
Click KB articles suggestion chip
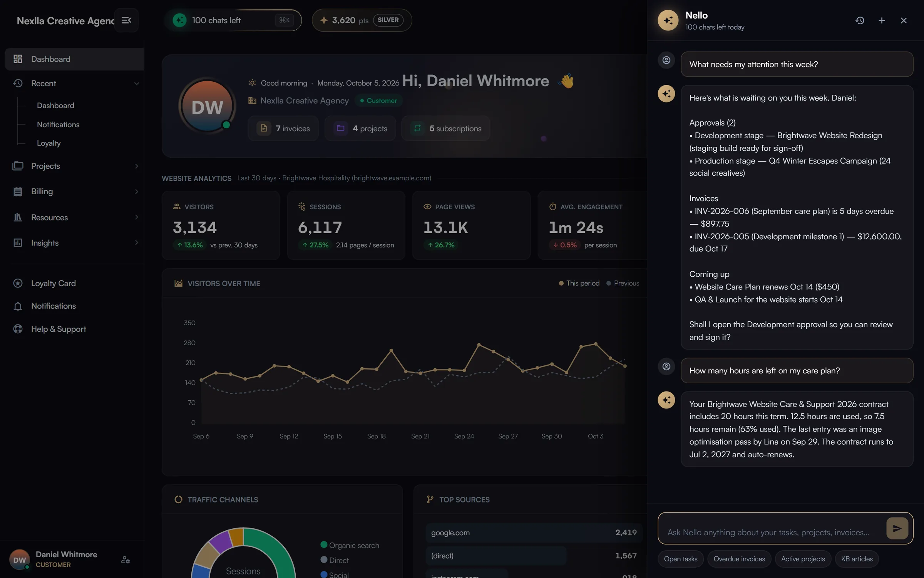pyautogui.click(x=857, y=559)
